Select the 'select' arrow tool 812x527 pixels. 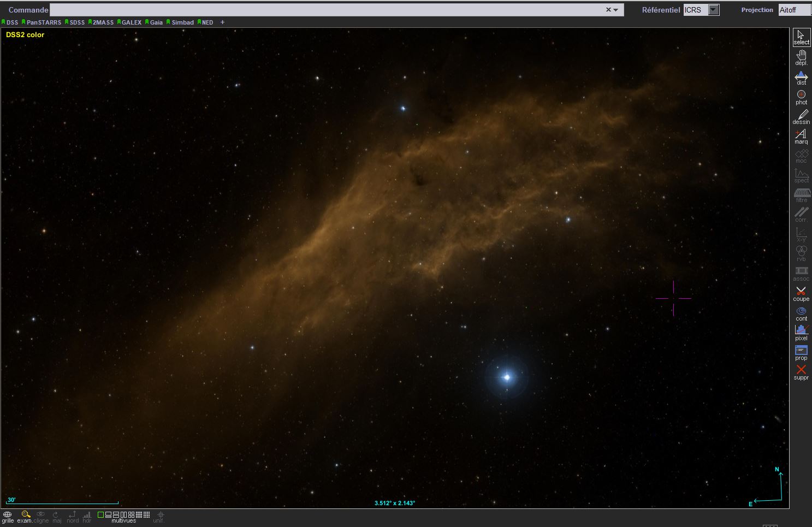tap(801, 37)
